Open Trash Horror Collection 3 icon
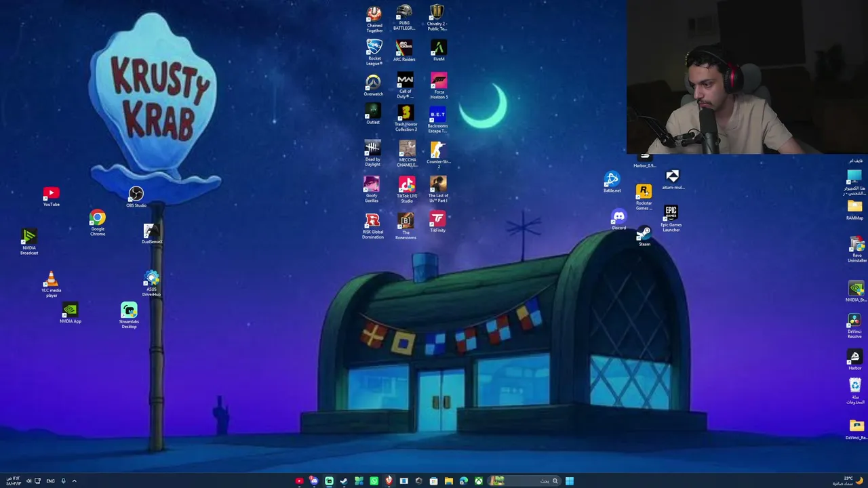 [x=406, y=118]
